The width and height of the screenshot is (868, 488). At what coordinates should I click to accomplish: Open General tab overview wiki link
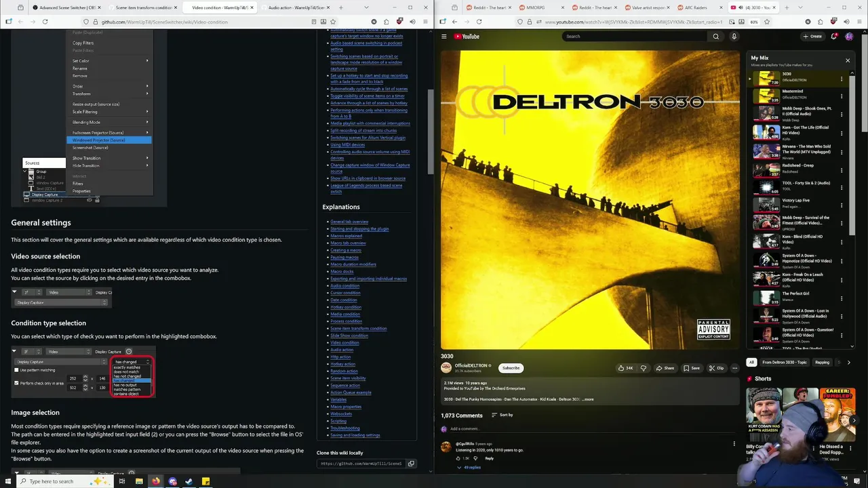[349, 222]
